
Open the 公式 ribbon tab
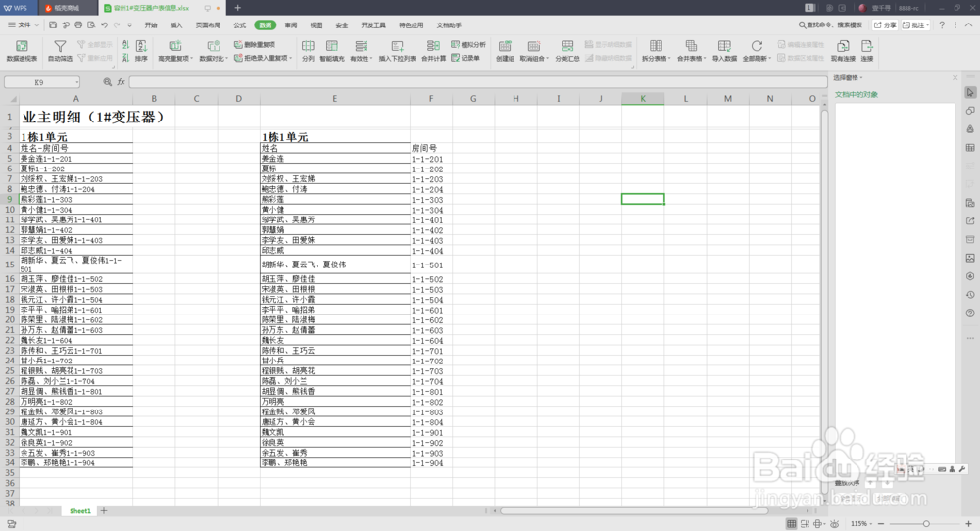(239, 25)
